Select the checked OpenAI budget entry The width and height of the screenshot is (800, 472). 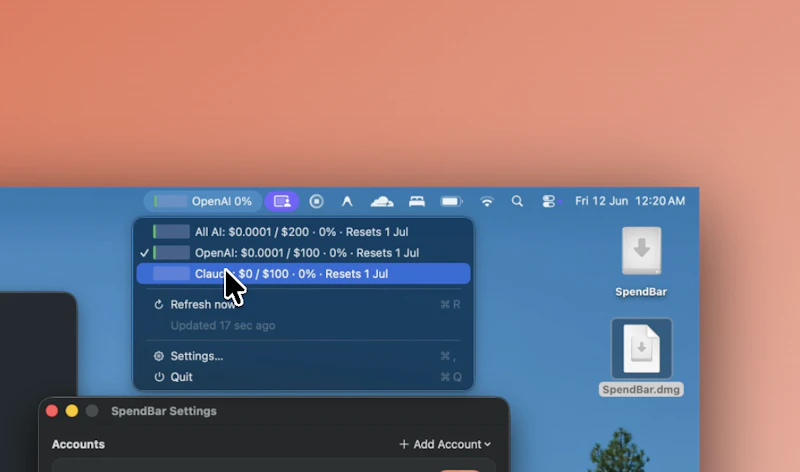(303, 253)
